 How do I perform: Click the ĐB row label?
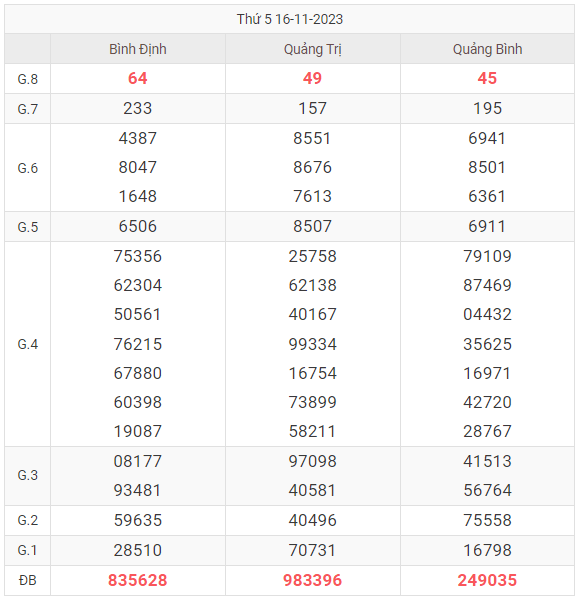[x=27, y=580]
